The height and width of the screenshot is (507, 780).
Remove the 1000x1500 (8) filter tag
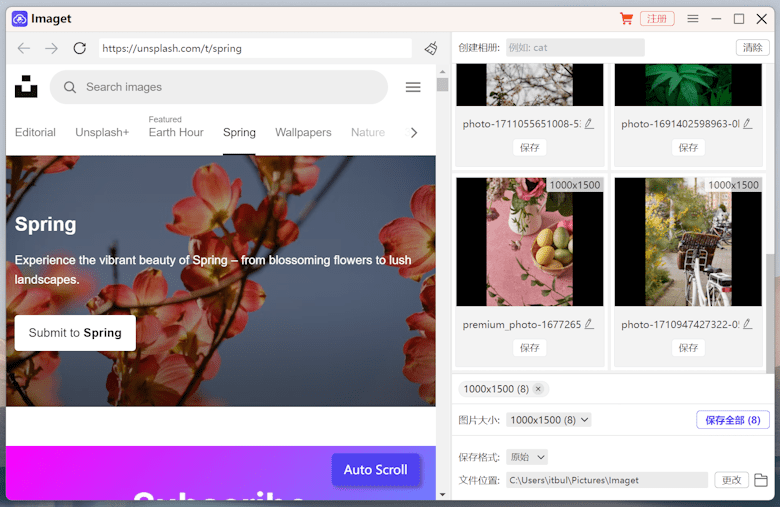click(538, 389)
